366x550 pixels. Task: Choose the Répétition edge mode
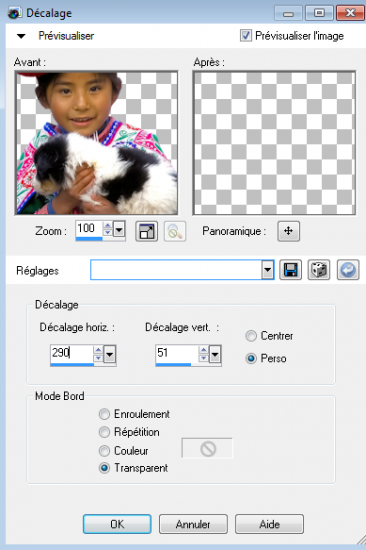click(x=104, y=432)
